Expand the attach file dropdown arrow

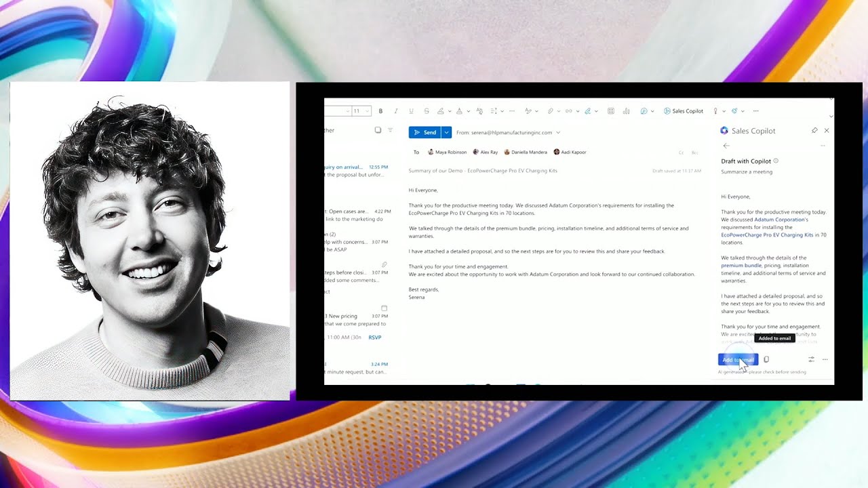pyautogui.click(x=559, y=111)
